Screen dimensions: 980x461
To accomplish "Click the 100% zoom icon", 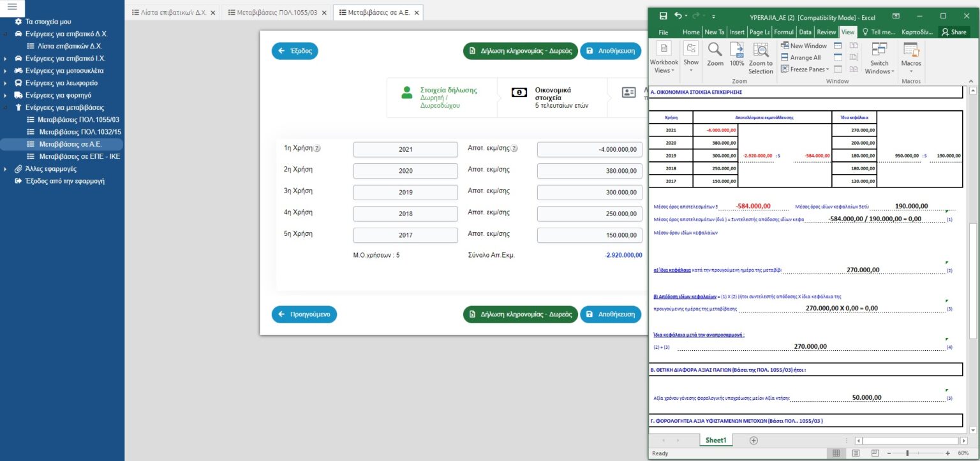I will click(x=737, y=50).
